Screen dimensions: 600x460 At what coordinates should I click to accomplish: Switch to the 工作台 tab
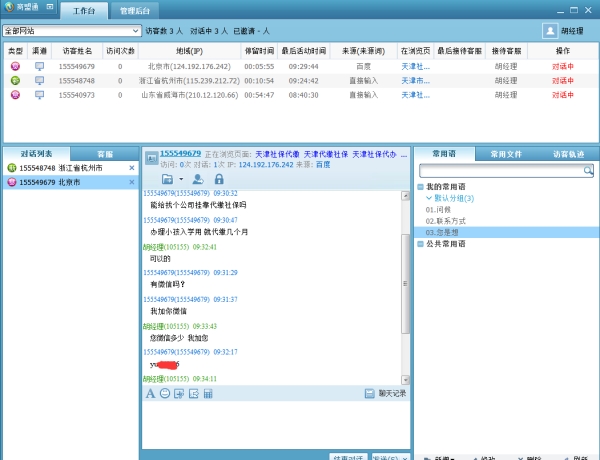pos(84,11)
